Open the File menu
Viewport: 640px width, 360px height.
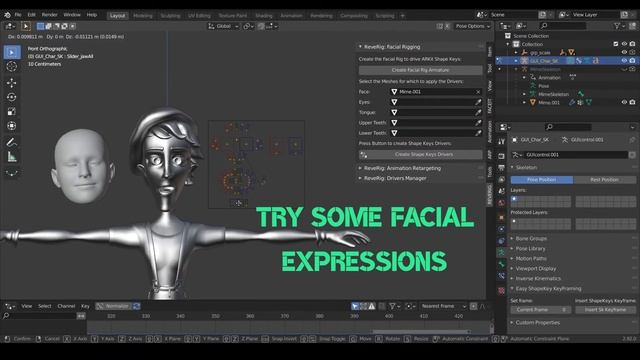tap(18, 15)
